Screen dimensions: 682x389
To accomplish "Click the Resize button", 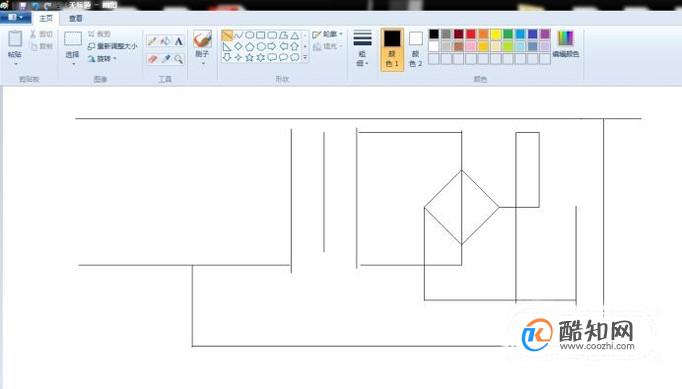I will [112, 46].
